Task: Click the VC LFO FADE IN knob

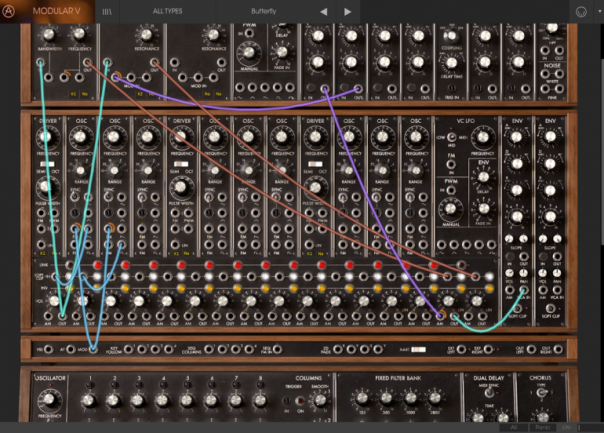Action: click(483, 208)
